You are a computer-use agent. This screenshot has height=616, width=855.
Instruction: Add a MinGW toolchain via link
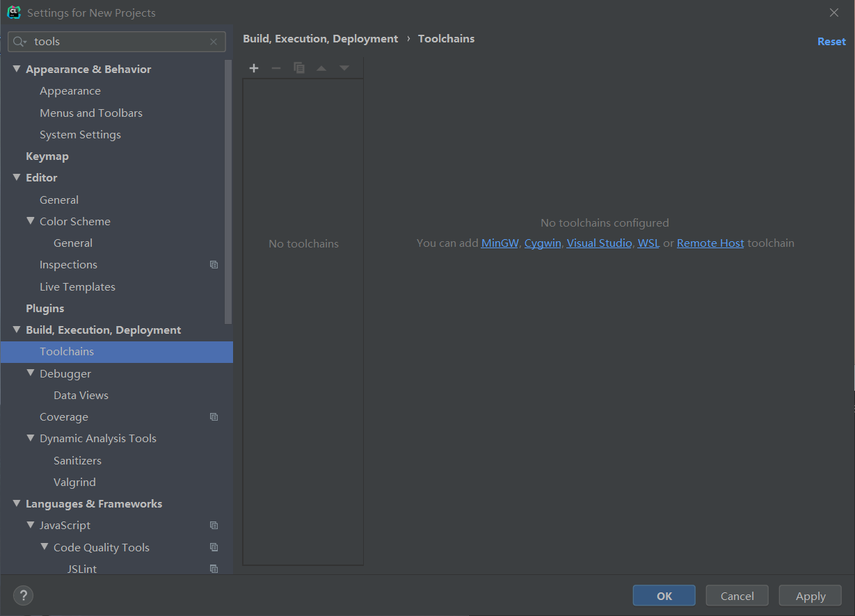pyautogui.click(x=500, y=243)
